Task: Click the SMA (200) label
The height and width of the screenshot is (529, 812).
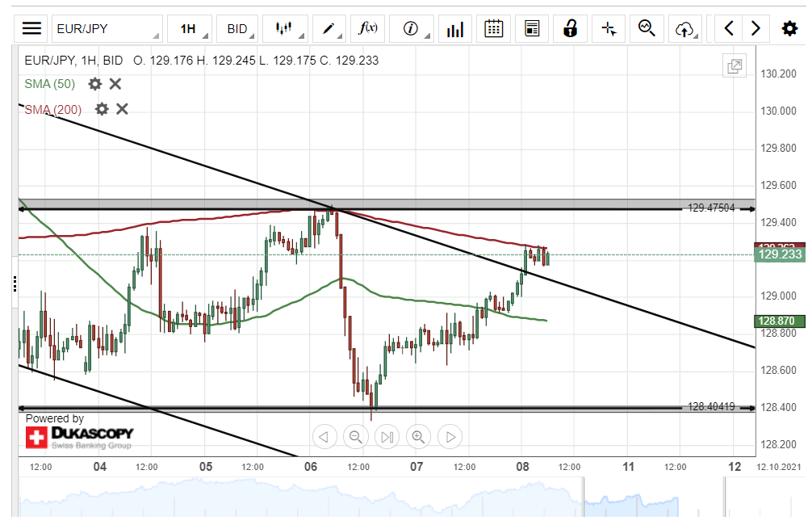Action: 53,109
